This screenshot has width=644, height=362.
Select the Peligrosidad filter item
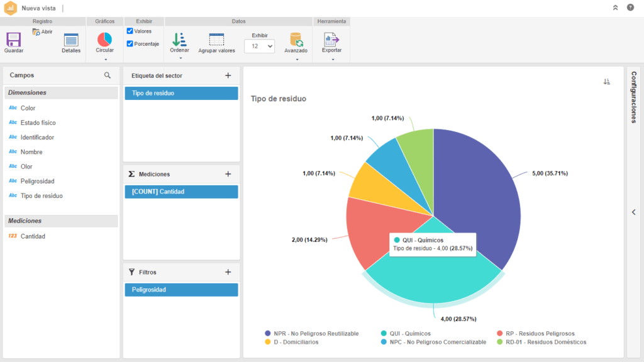pyautogui.click(x=181, y=290)
